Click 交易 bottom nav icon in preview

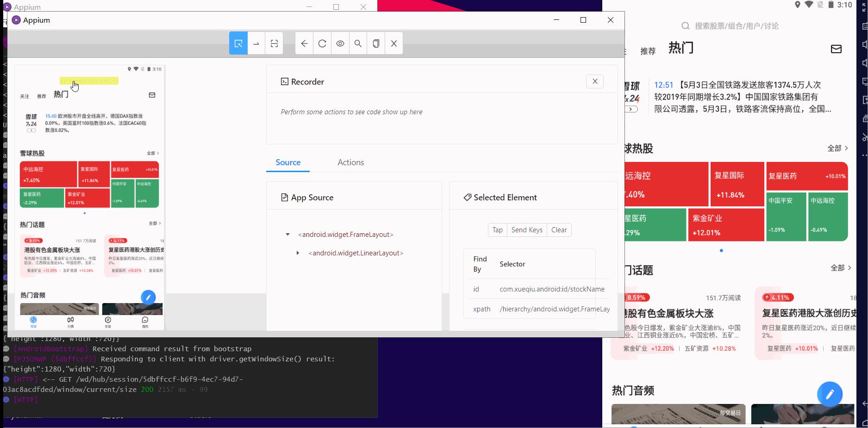[108, 322]
